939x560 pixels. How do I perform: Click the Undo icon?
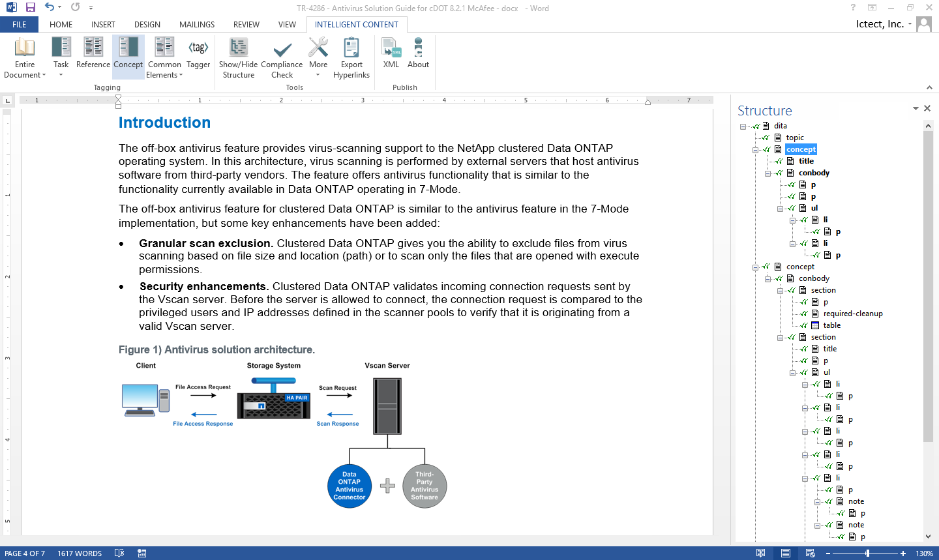point(49,7)
